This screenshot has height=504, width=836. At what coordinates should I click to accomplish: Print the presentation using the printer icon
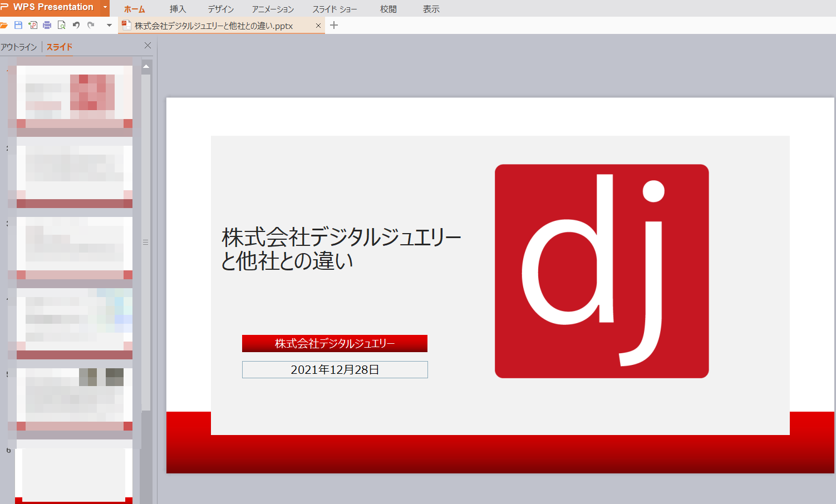(47, 25)
